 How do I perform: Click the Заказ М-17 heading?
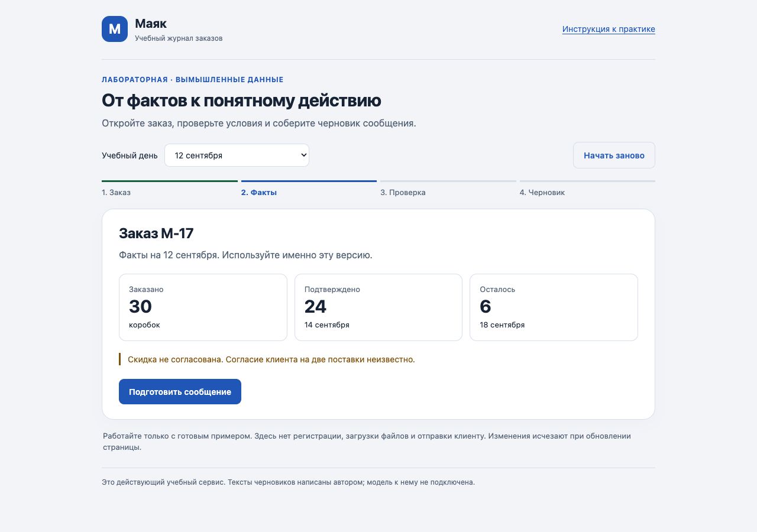coord(156,233)
